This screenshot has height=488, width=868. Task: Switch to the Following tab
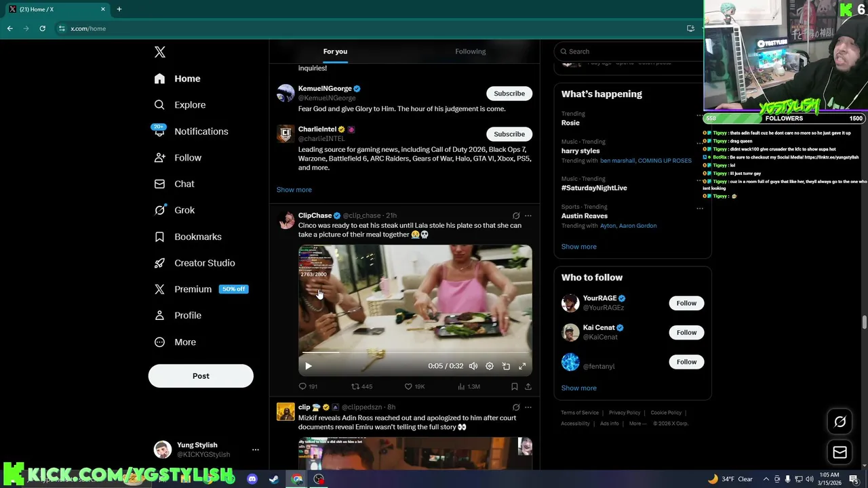coord(471,52)
